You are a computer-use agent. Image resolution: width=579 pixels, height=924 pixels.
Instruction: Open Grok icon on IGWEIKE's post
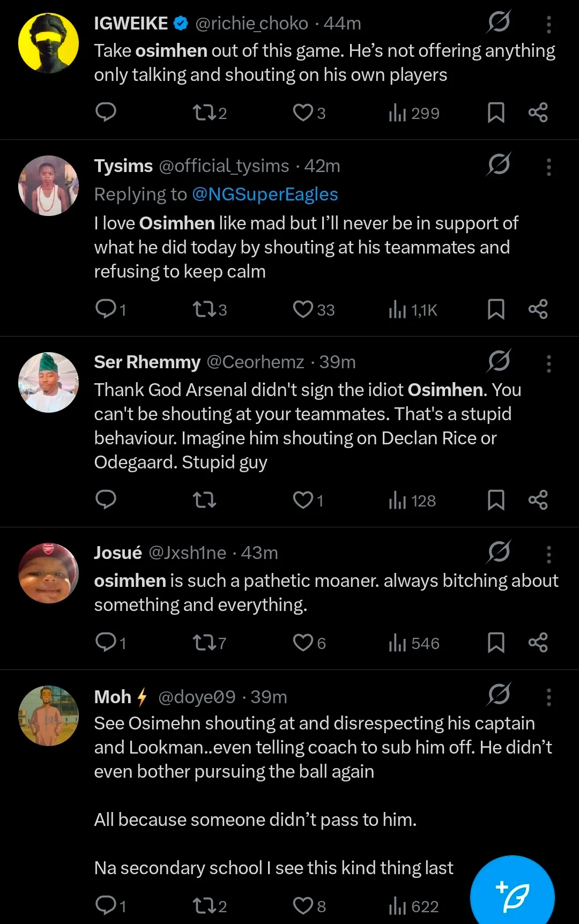[499, 22]
